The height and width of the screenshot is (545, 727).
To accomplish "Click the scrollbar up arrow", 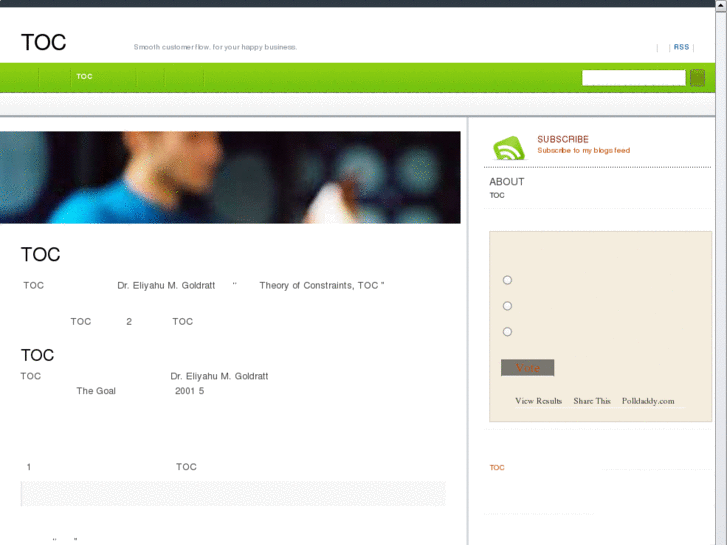I will (x=721, y=5).
